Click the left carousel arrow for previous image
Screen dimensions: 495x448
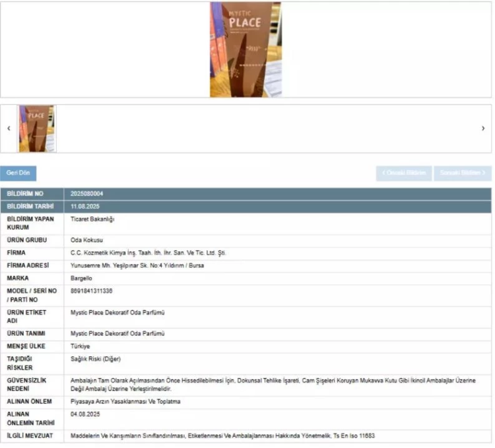[9, 129]
